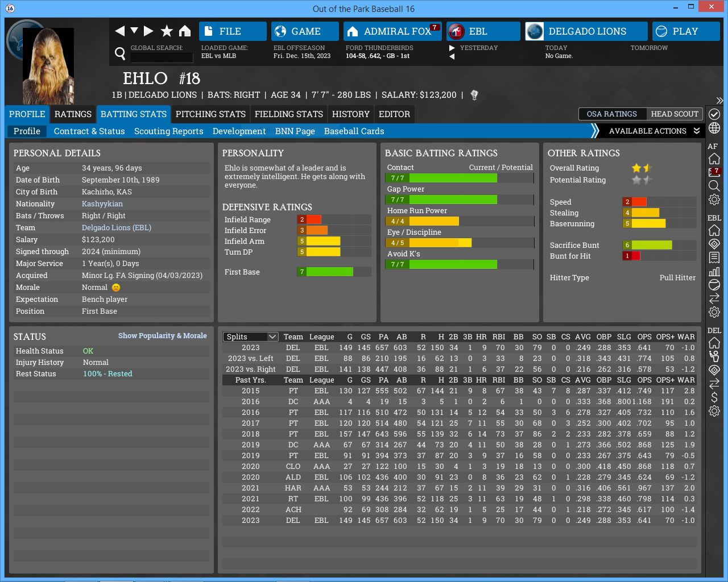
Task: Open the globe icon in right sidebar
Action: pyautogui.click(x=714, y=128)
